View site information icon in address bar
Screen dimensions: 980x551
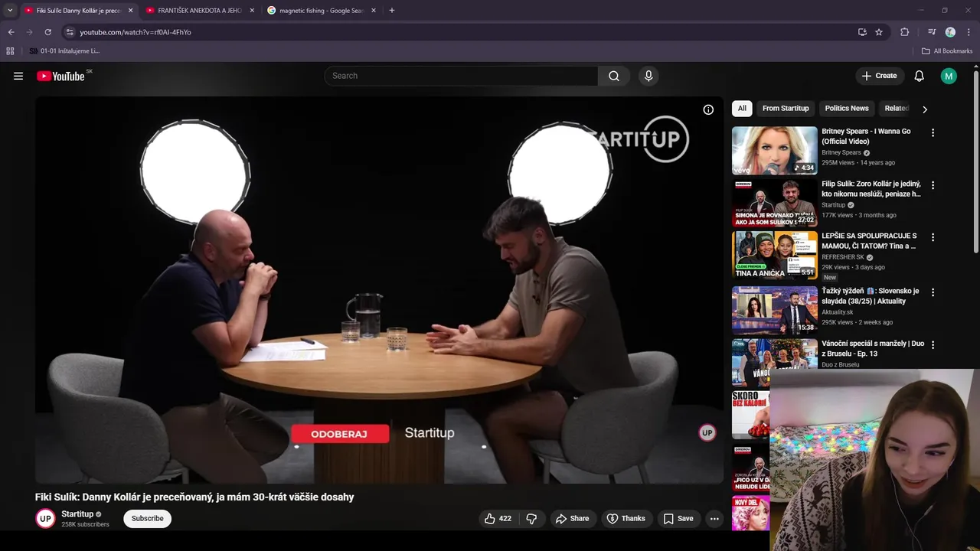click(70, 32)
